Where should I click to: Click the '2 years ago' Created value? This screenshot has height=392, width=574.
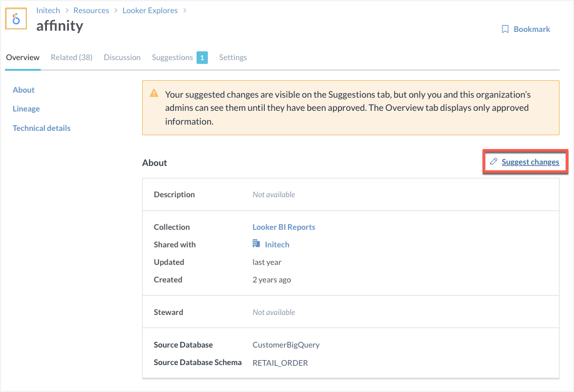coord(272,280)
